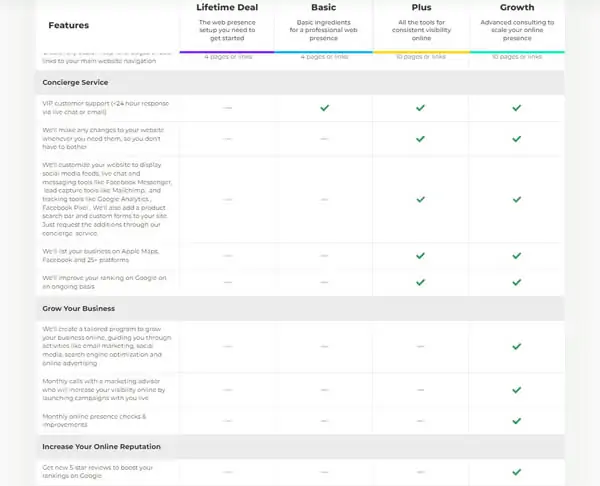600x486 pixels.
Task: Click the Basic plan heading
Action: [324, 7]
